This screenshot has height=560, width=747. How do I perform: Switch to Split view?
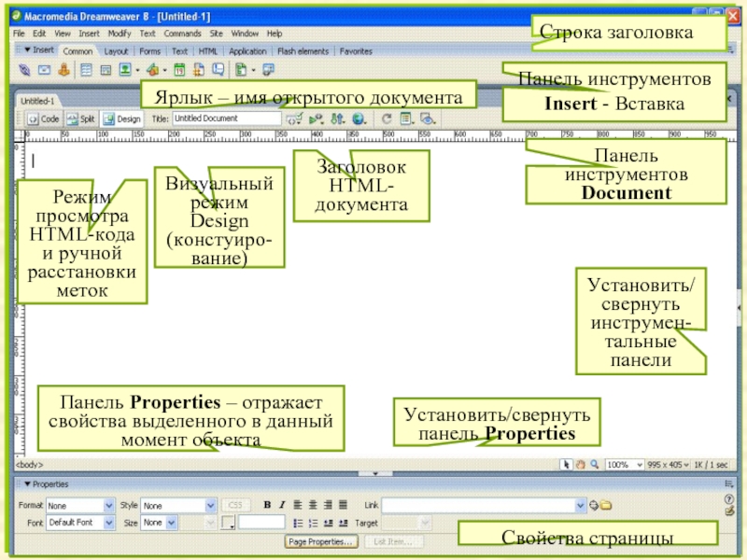click(x=81, y=119)
